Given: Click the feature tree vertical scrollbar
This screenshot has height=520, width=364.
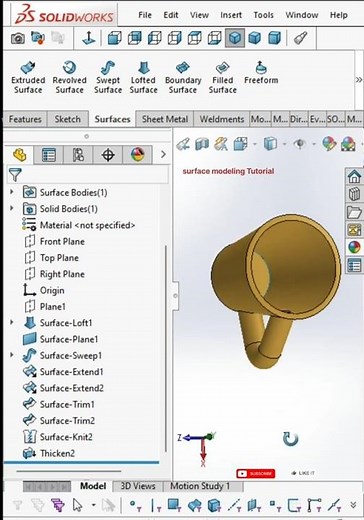Looking at the screenshot, I should pos(165,348).
